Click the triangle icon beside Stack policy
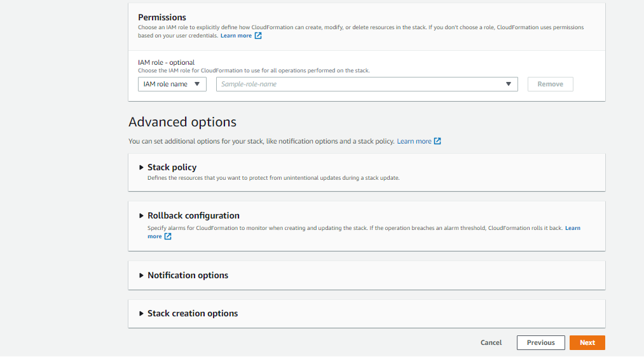The width and height of the screenshot is (644, 357). click(141, 168)
